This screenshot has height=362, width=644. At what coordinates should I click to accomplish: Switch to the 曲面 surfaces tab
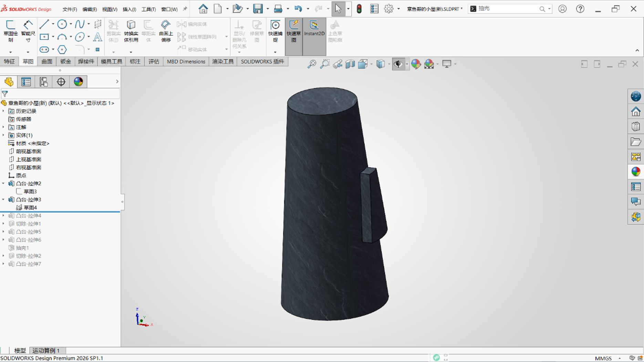coord(47,62)
